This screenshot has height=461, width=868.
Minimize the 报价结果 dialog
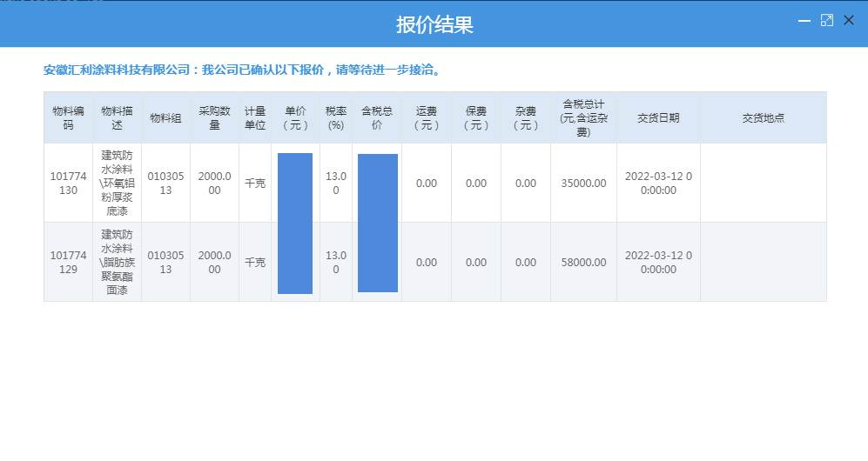804,21
